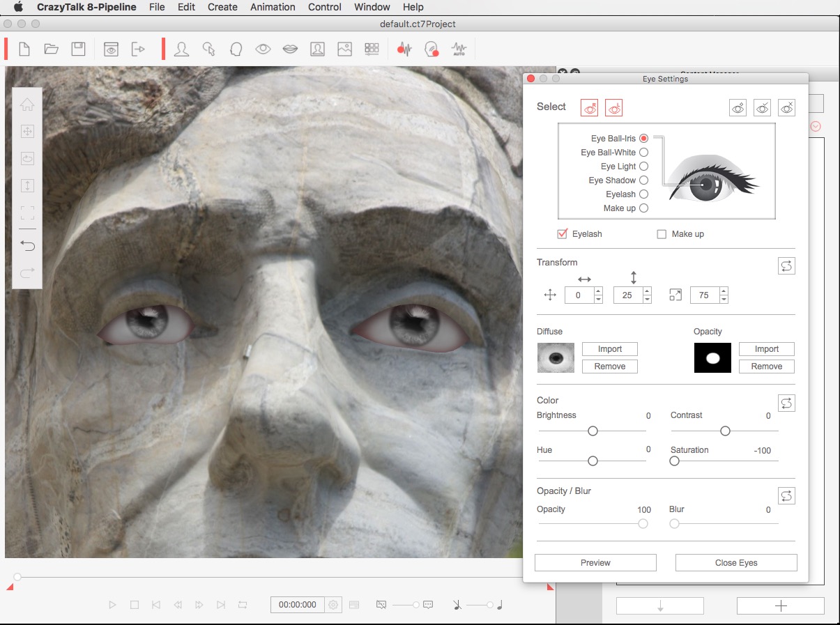Select the pan/move view tool
Image resolution: width=840 pixels, height=625 pixels.
(x=27, y=131)
